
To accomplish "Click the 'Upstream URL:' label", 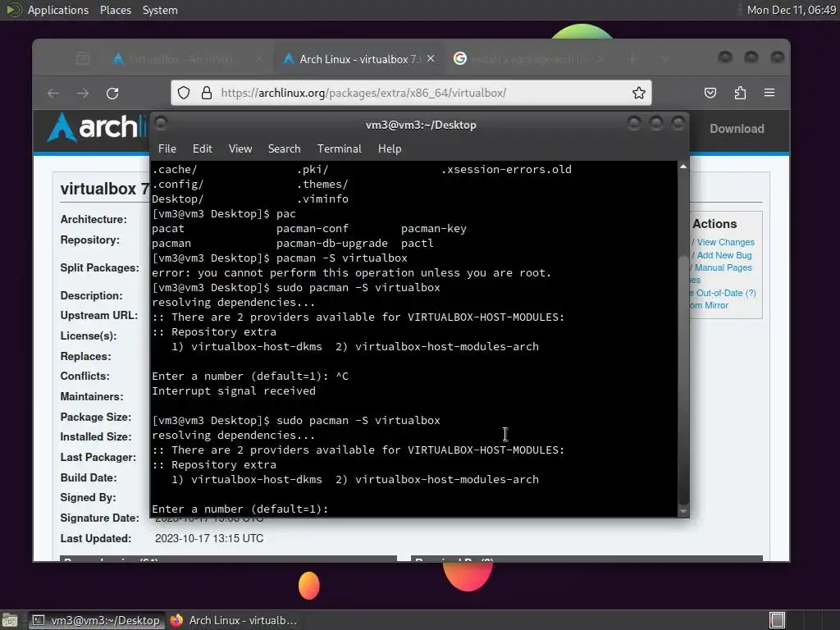I will 98,315.
